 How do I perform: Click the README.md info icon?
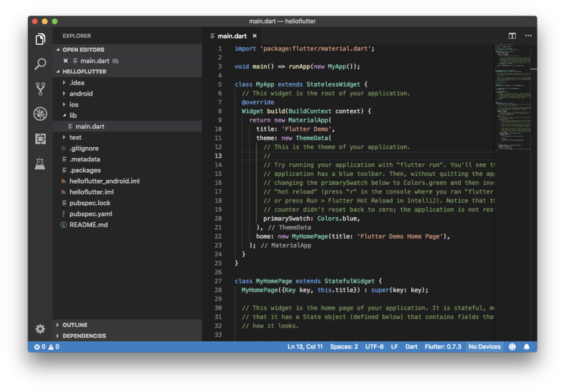(64, 225)
